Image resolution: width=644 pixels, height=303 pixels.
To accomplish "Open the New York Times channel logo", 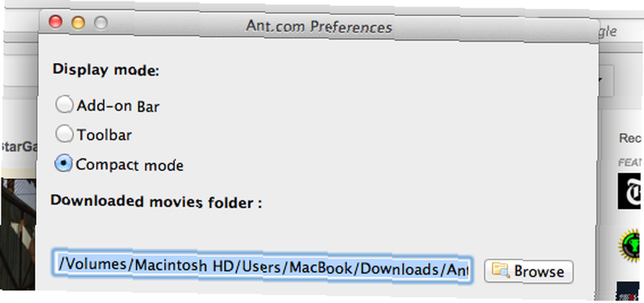I will [630, 191].
